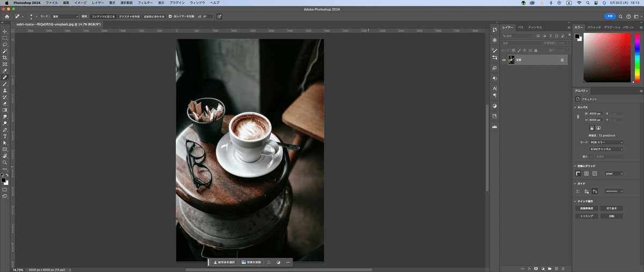Screen dimensions: 644x272
Task: Open the RGB カラー mode dropdown
Action: pyautogui.click(x=606, y=142)
